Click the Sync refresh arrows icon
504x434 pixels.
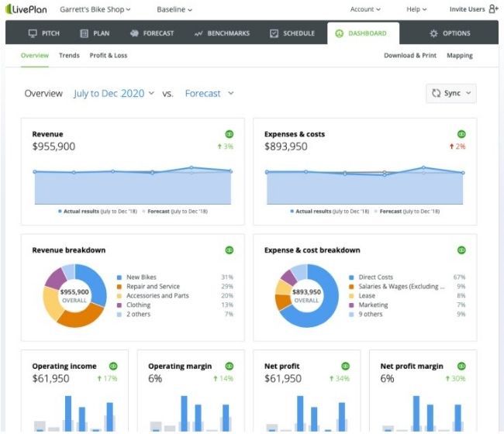click(437, 93)
